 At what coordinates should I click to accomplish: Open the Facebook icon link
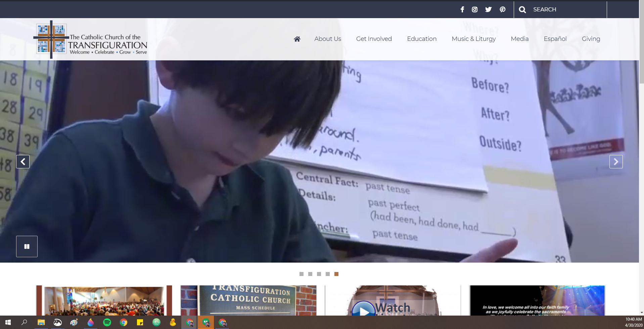pyautogui.click(x=462, y=9)
